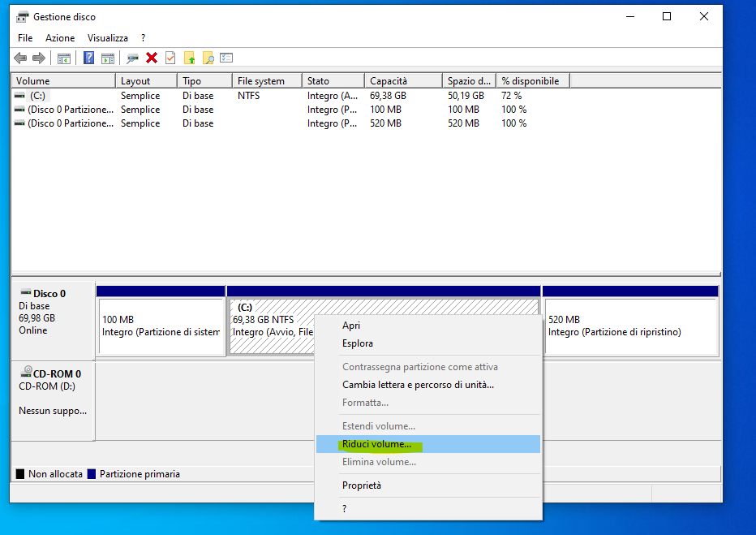This screenshot has width=756, height=535.
Task: Click the Estendi volume... entry
Action: pos(428,426)
